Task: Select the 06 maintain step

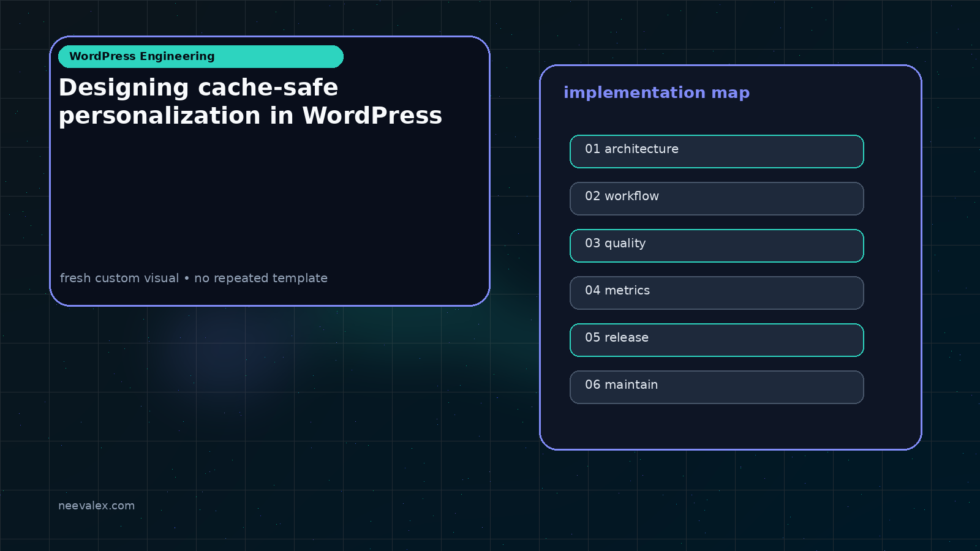Action: (717, 387)
